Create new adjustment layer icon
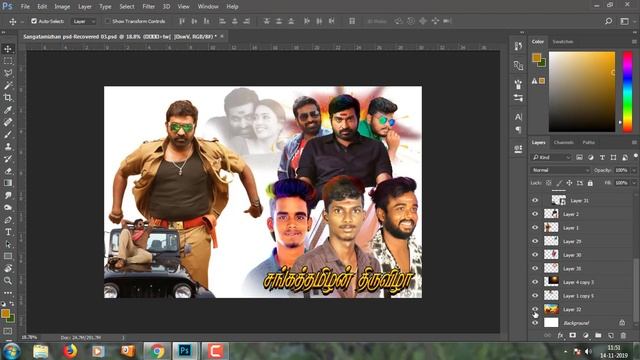Screen dimensions: 640x360 pyautogui.click(x=586, y=336)
